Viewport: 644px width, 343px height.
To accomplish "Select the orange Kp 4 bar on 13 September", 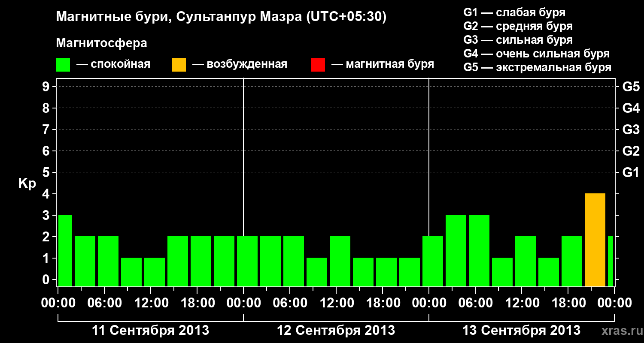I will pos(595,240).
